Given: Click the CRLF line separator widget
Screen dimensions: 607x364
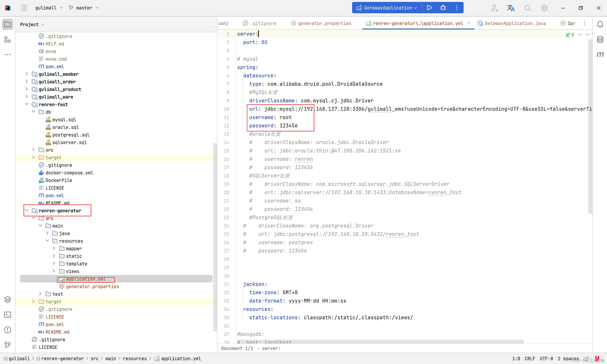Looking at the screenshot, I should [530, 358].
